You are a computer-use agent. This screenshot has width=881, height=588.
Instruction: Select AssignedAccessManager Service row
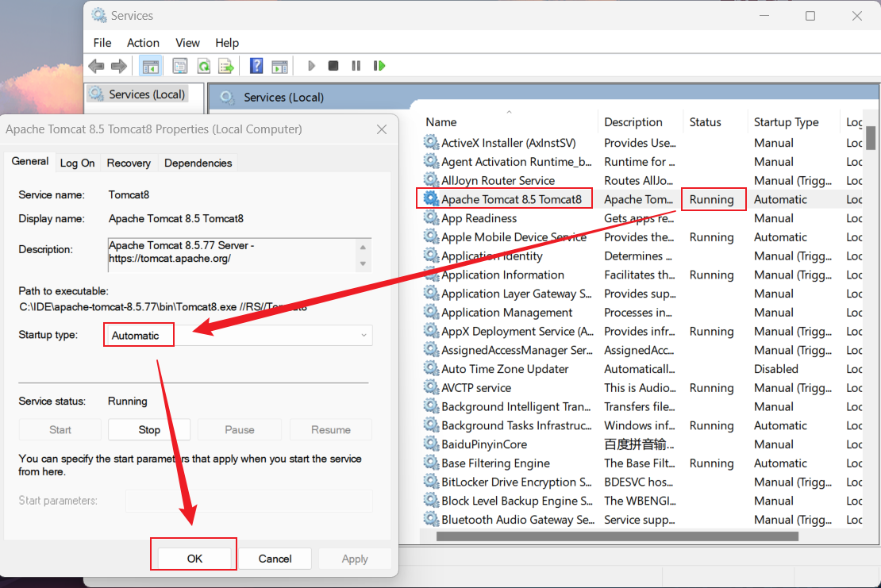(644, 350)
